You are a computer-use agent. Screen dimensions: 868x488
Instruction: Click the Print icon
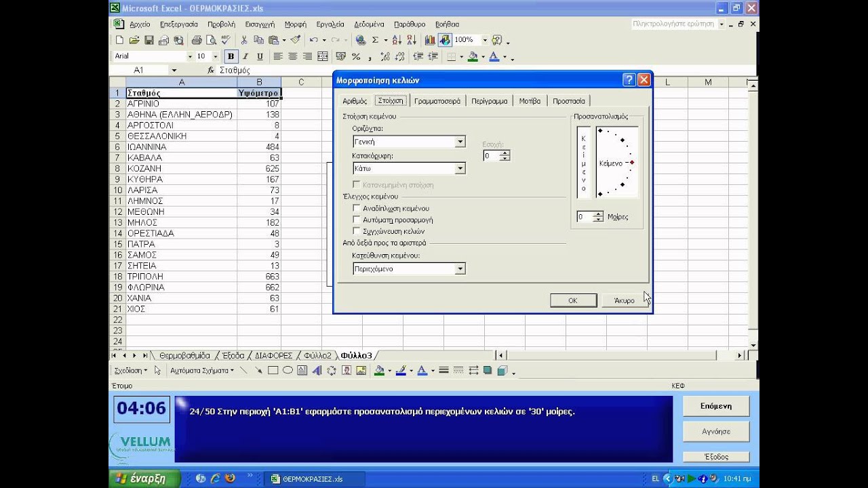(197, 40)
